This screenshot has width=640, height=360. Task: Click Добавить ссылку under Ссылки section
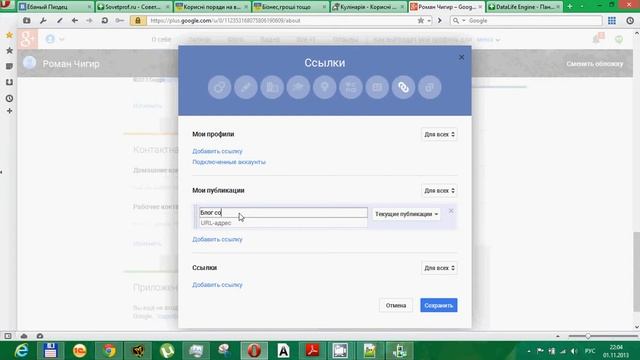[x=217, y=284]
